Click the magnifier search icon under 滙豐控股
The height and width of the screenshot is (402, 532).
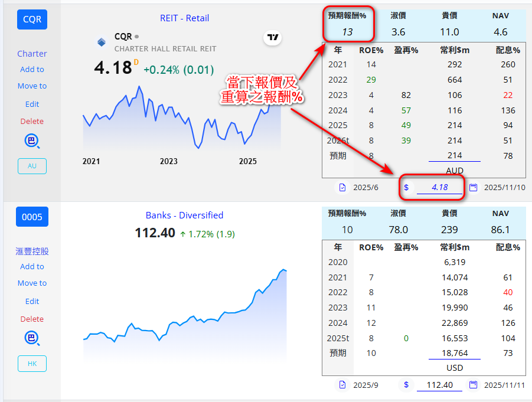click(x=32, y=338)
